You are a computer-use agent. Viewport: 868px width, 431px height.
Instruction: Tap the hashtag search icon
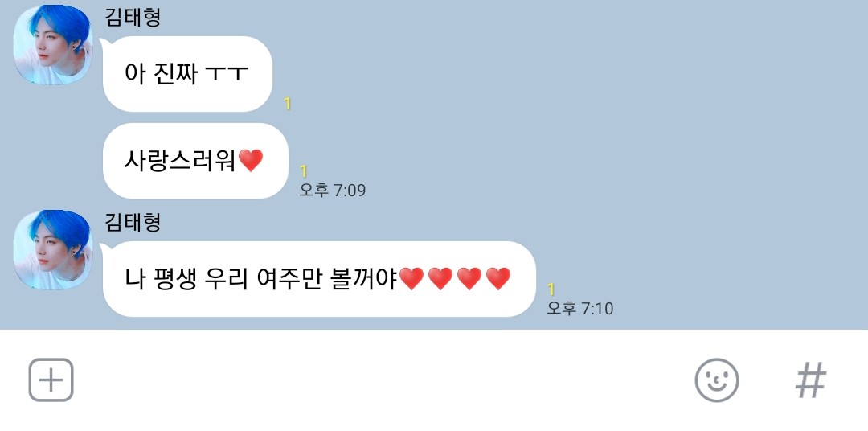click(811, 380)
